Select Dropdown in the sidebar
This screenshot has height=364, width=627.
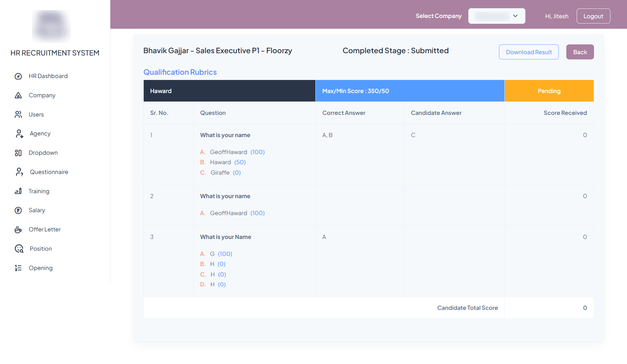[43, 153]
